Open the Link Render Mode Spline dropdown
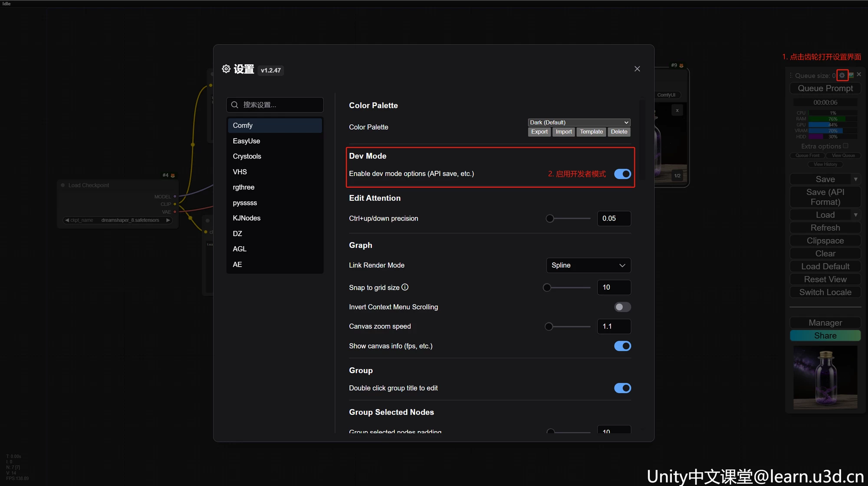Screen dimensions: 868x486 tap(588, 265)
